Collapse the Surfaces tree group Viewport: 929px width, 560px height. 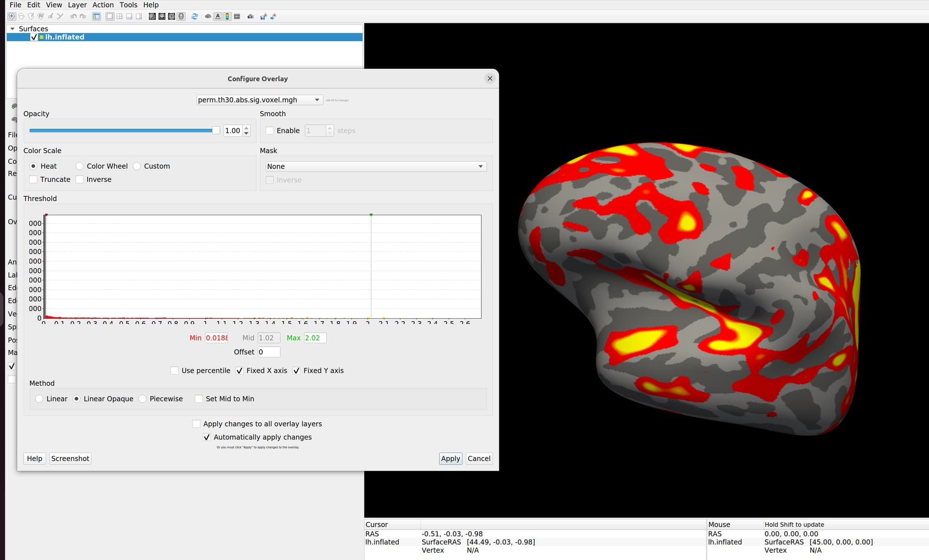point(12,29)
